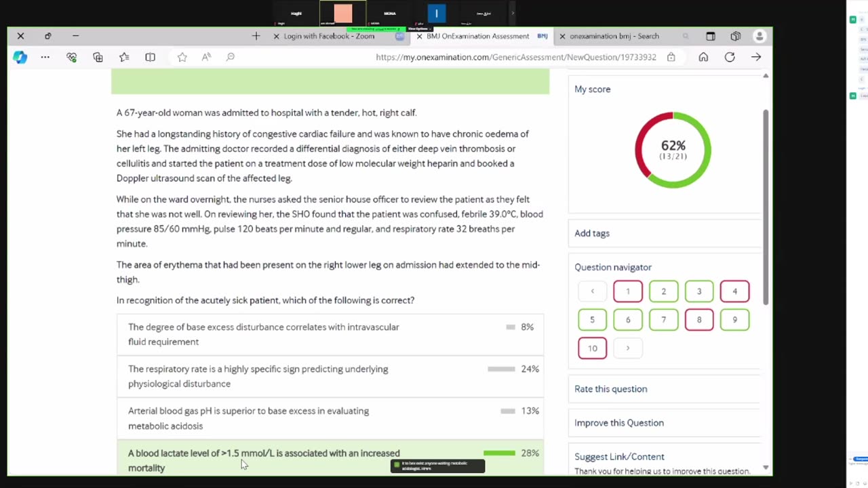Toggle the split screen icon
This screenshot has width=868, height=488.
(x=151, y=57)
